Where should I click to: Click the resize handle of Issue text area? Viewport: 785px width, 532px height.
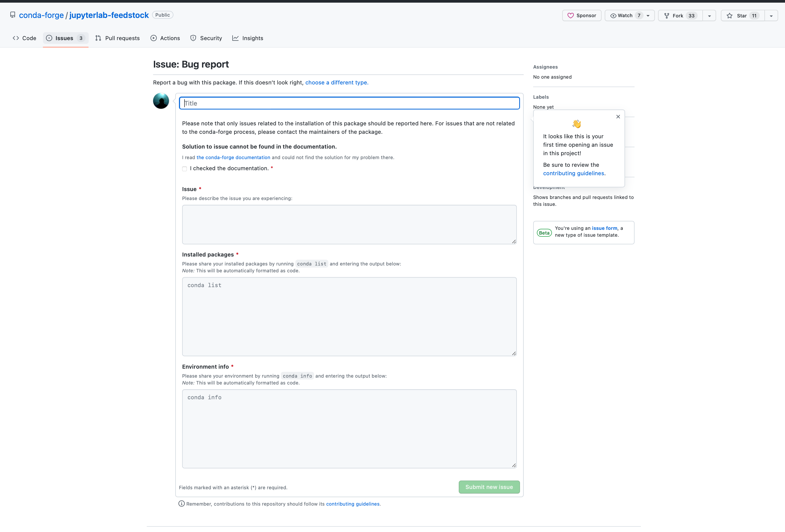point(514,241)
